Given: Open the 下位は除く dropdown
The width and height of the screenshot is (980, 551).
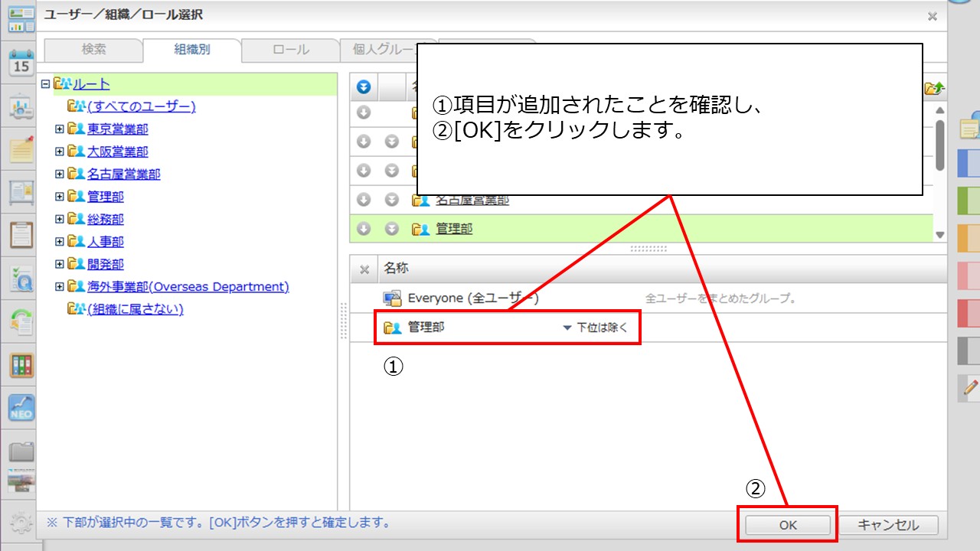Looking at the screenshot, I should click(595, 328).
